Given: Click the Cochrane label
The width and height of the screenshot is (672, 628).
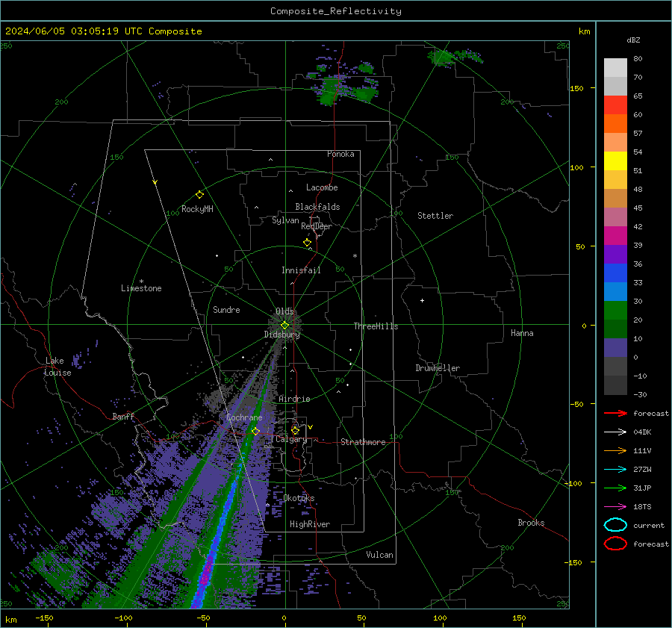Looking at the screenshot, I should point(244,417).
